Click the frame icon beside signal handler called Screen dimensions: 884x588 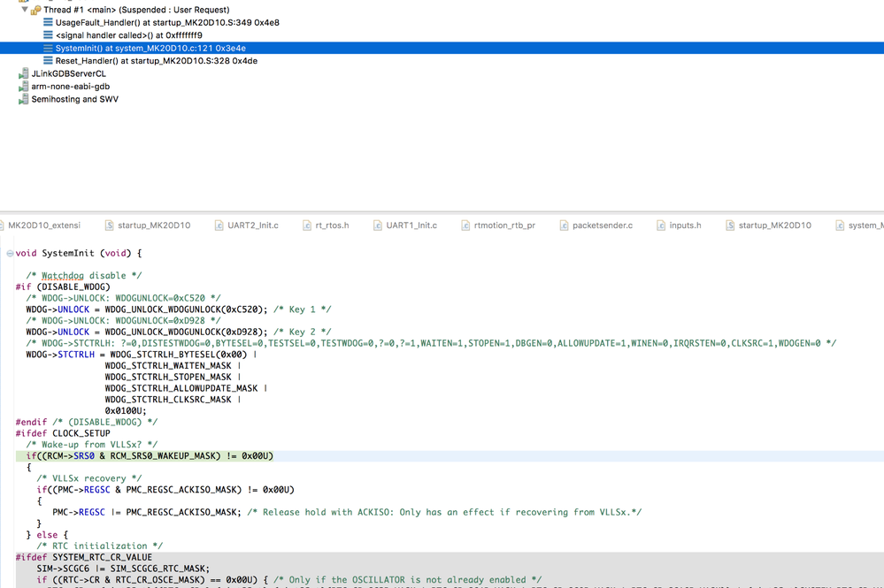48,34
